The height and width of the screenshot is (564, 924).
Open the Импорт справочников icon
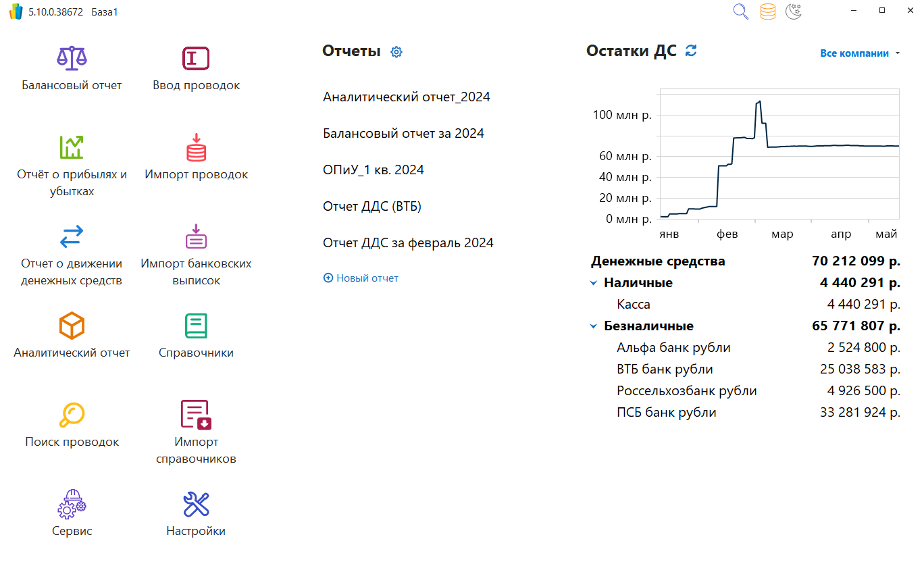click(x=196, y=415)
